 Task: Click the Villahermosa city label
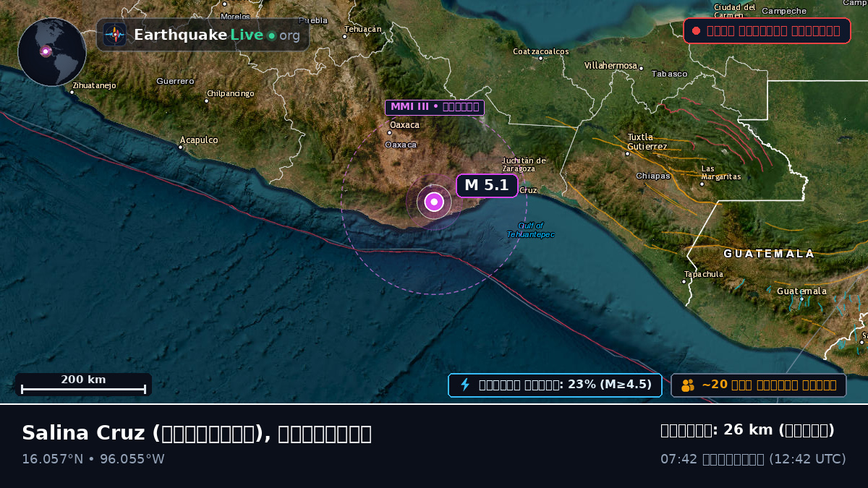coord(610,66)
